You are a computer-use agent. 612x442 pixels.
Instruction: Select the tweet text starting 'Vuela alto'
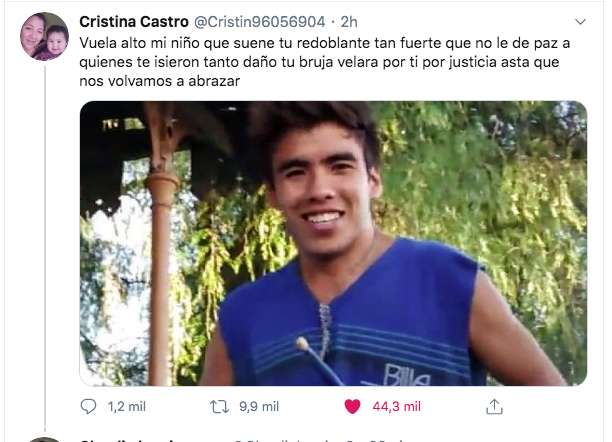pyautogui.click(x=325, y=62)
